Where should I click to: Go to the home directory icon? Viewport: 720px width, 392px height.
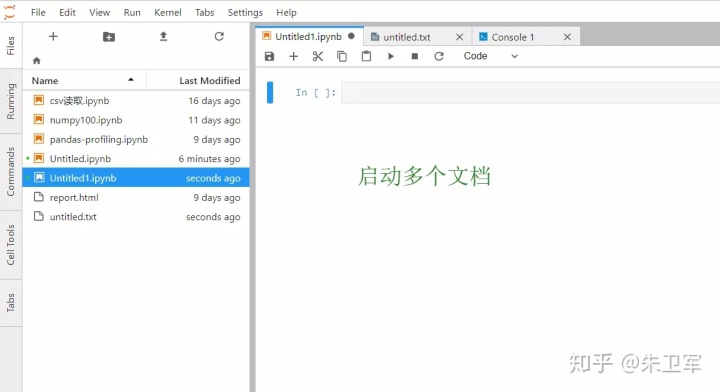[x=37, y=60]
